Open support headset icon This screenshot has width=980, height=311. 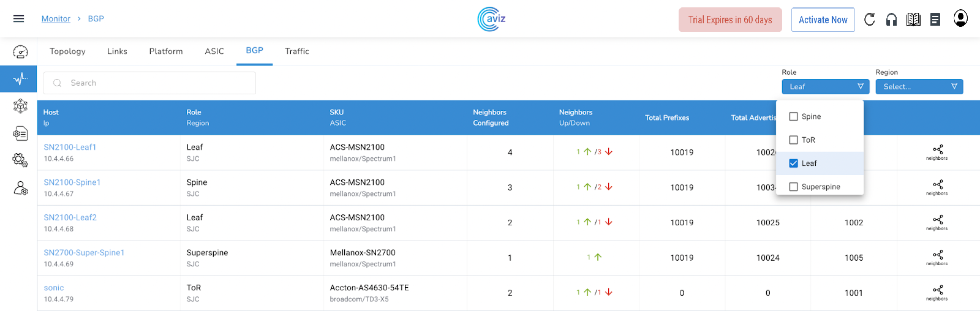pyautogui.click(x=891, y=20)
